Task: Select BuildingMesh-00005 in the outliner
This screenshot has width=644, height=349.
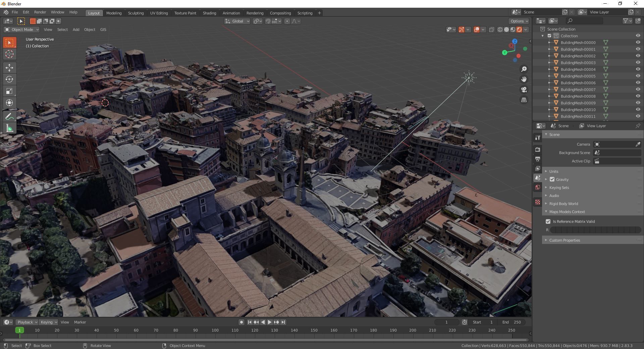Action: [x=578, y=76]
